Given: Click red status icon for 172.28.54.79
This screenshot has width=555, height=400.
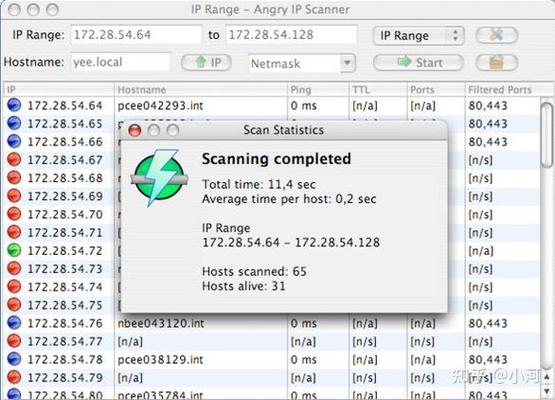Looking at the screenshot, I should [x=14, y=377].
